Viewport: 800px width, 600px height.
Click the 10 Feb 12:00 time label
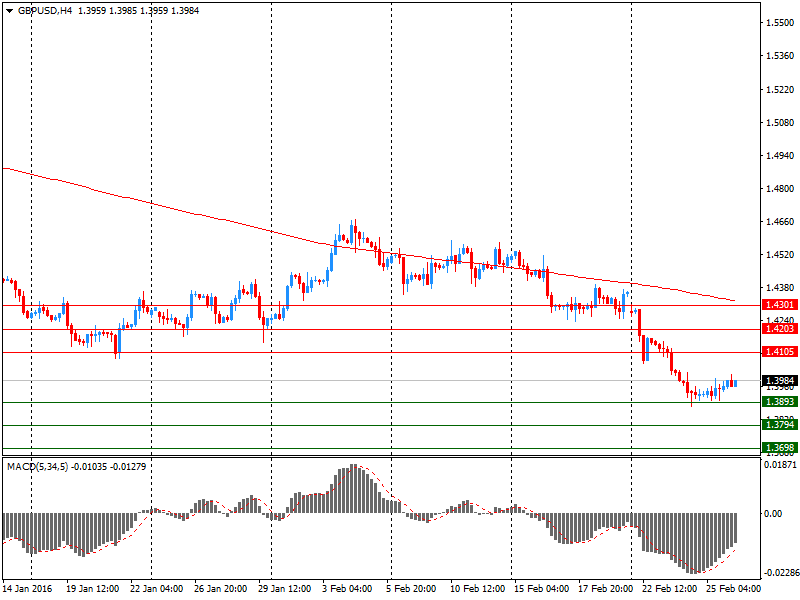click(x=478, y=589)
